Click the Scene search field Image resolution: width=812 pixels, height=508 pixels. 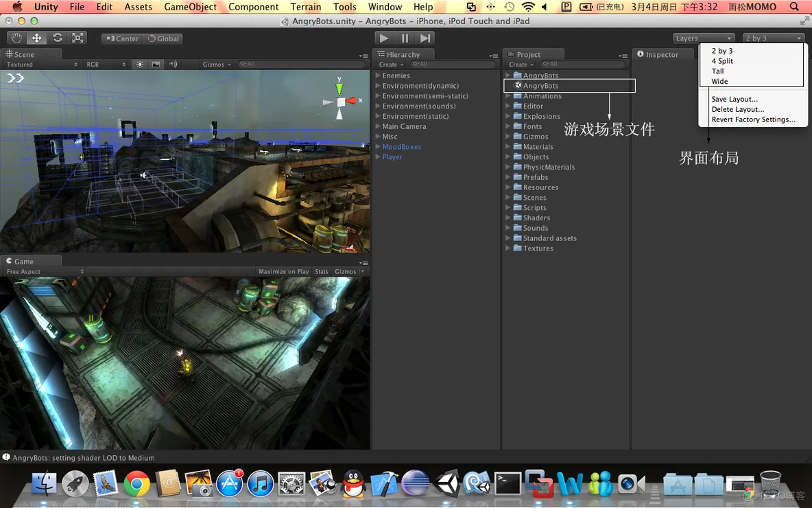pyautogui.click(x=301, y=65)
